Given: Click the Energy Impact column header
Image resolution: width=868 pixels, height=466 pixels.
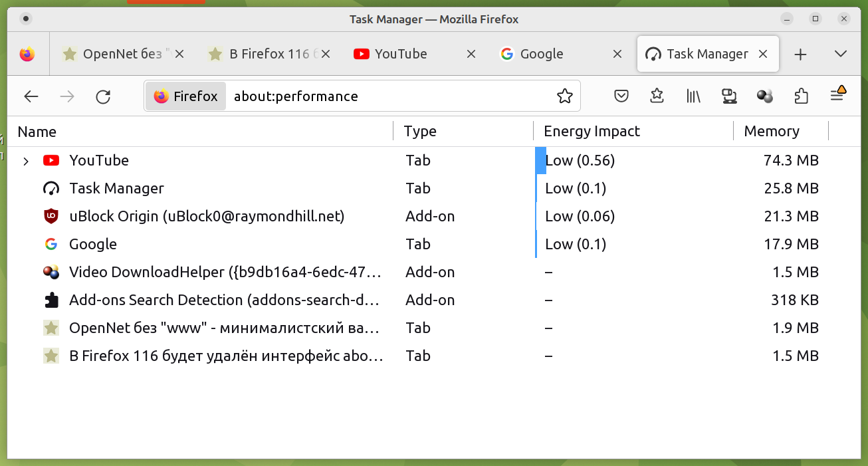Looking at the screenshot, I should click(x=592, y=132).
